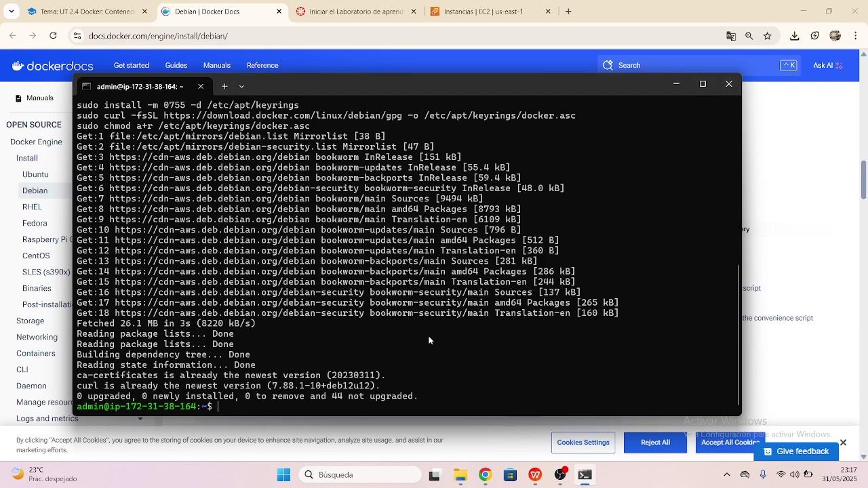Open WPS Office from taskbar
This screenshot has height=488, width=868.
coord(535,475)
